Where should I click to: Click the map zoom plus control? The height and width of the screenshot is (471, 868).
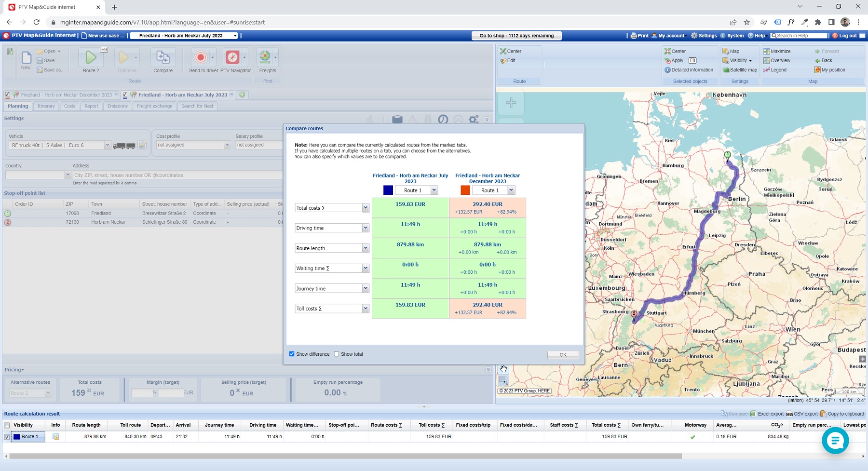pos(511,103)
